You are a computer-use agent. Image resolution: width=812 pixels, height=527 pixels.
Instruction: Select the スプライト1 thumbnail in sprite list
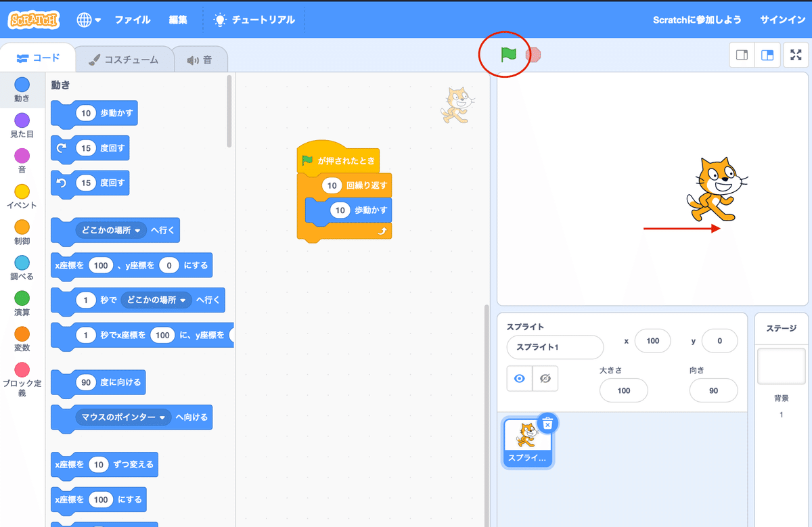(528, 442)
